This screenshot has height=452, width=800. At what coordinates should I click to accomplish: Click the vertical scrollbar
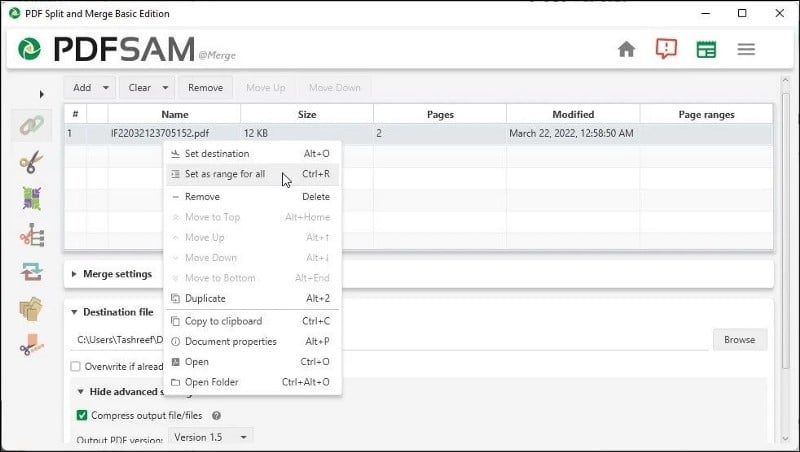(785, 230)
